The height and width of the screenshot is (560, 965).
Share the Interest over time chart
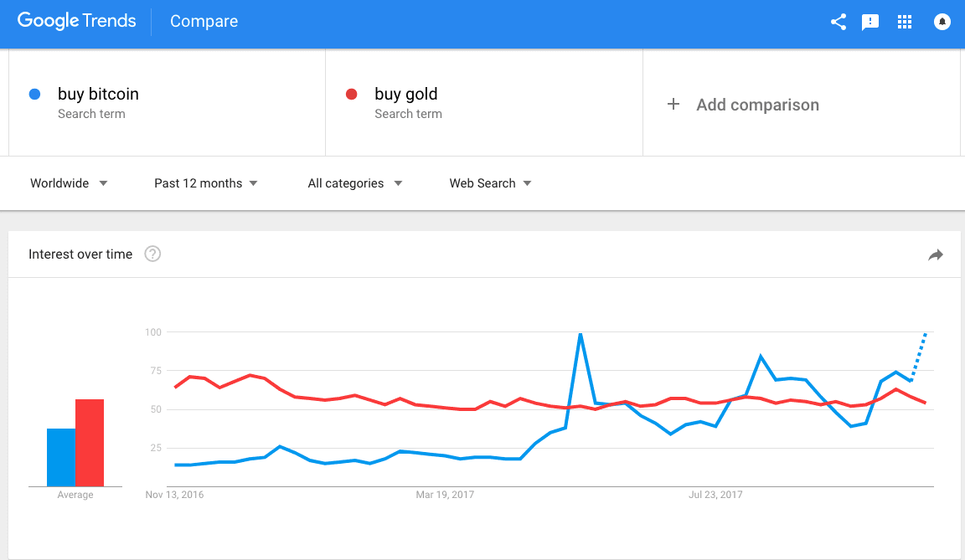coord(936,254)
